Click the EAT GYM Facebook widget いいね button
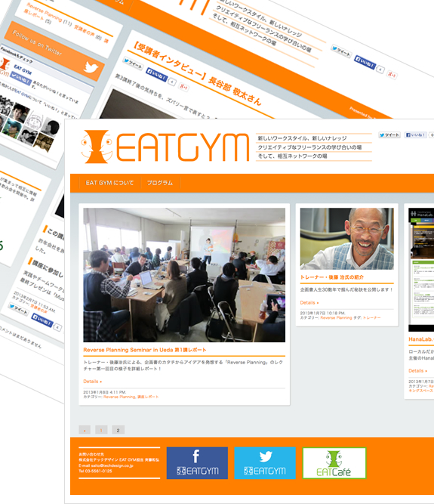The height and width of the screenshot is (504, 434). (x=20, y=79)
